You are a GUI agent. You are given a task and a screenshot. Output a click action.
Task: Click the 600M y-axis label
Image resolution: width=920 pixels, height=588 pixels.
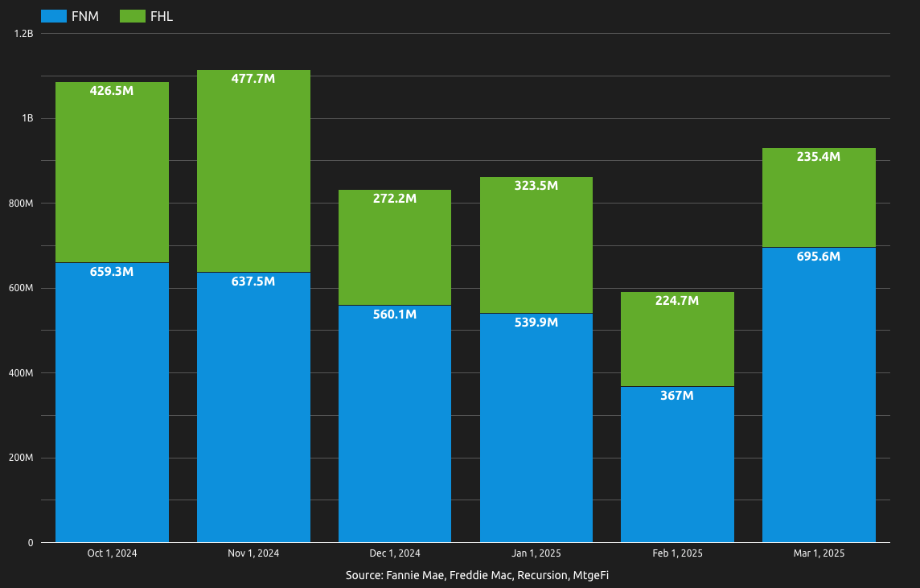21,288
